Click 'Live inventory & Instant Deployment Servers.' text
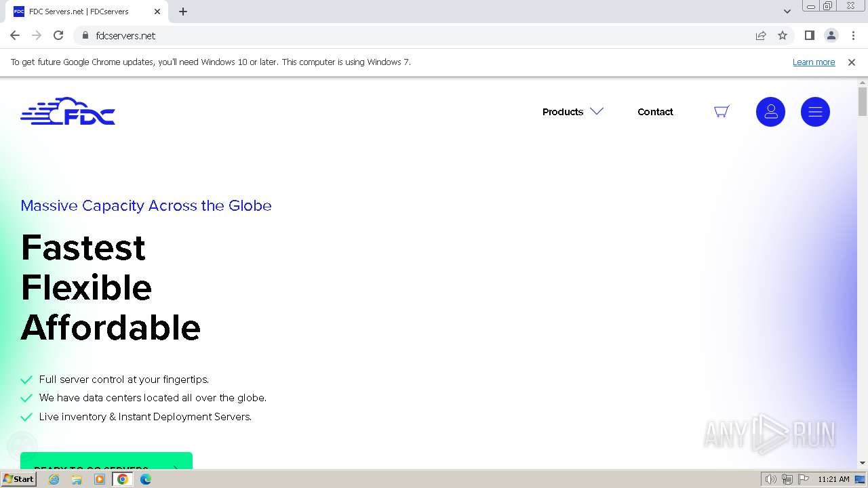 pos(145,417)
